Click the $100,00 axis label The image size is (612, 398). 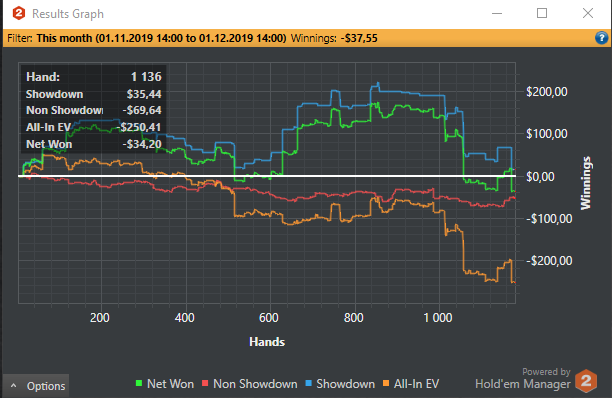tap(546, 134)
